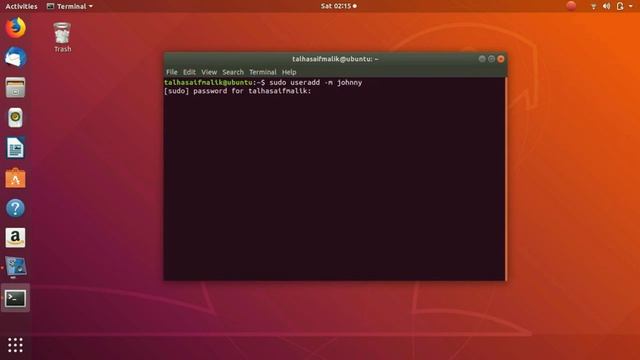Open the Search menu in terminal

(233, 72)
